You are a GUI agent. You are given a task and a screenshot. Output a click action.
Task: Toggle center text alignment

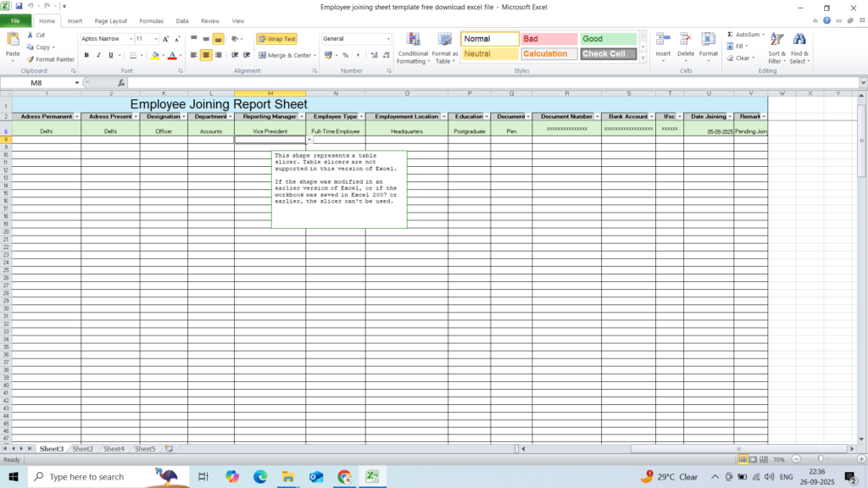point(206,55)
